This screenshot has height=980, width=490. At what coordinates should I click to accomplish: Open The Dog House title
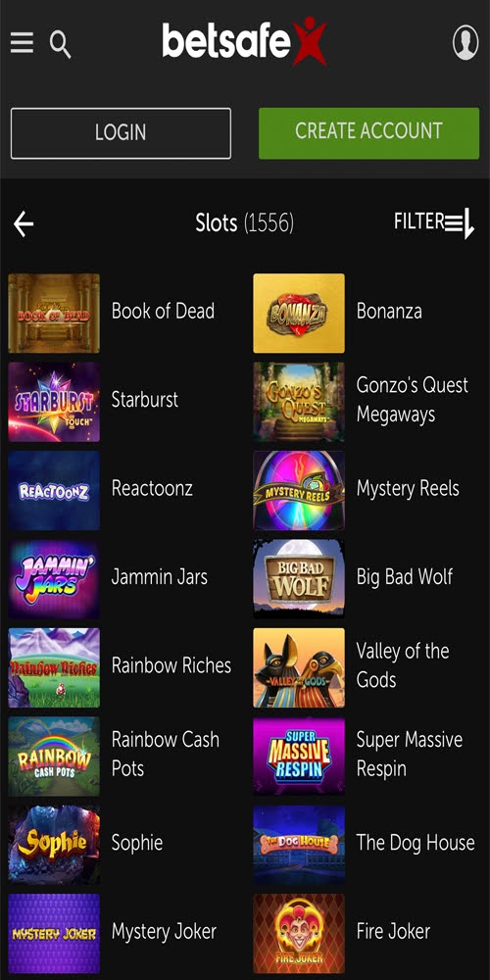(416, 843)
